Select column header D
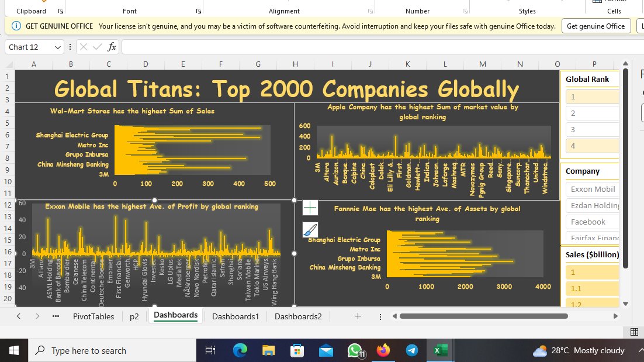This screenshot has width=644, height=362. click(146, 64)
